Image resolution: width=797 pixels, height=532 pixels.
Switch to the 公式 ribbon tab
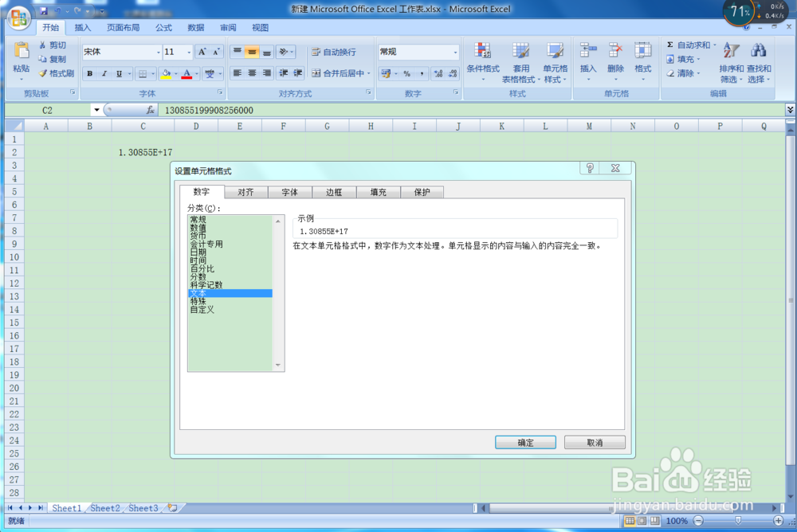pyautogui.click(x=163, y=27)
